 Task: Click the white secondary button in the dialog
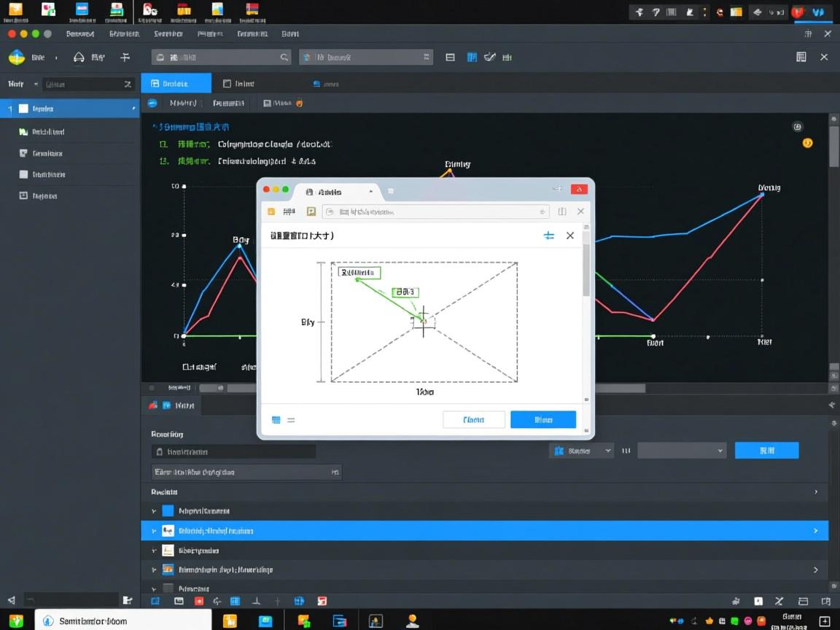click(474, 419)
